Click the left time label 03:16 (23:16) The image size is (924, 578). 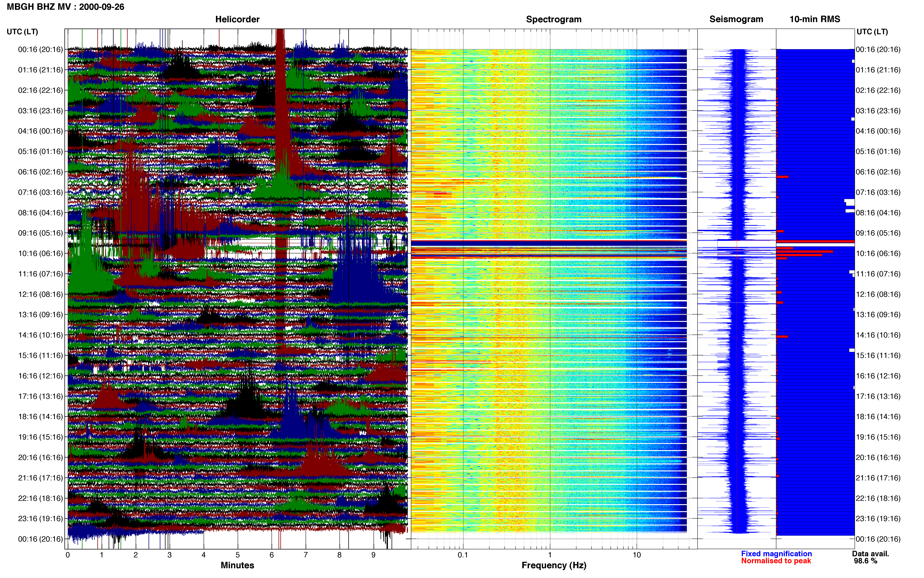point(41,111)
